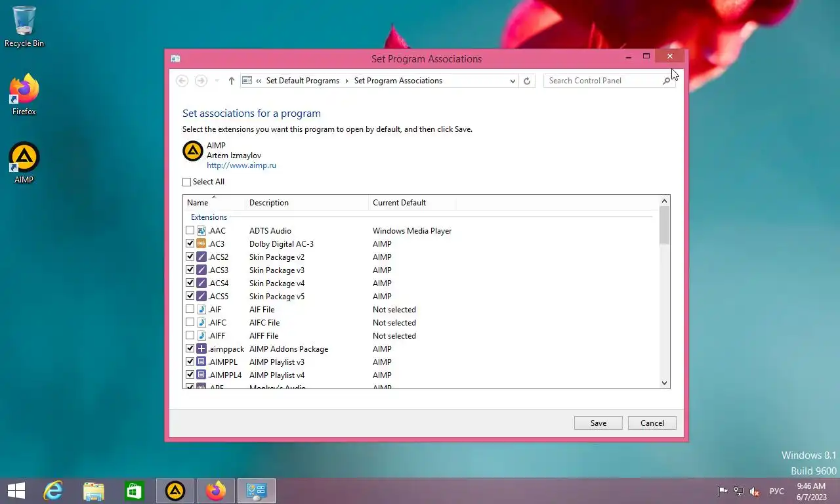Screen dimensions: 840x504
Task: Click the .ACS2 skin package icon
Action: click(x=202, y=257)
